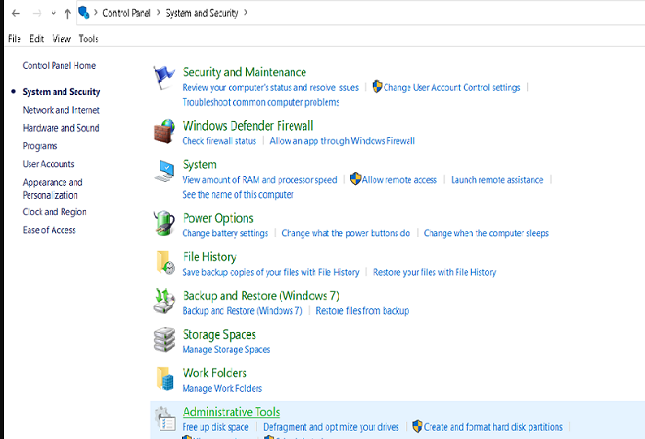Click shield icon beside Create and format partitions
Viewport: 645px width, 439px height.
click(417, 426)
